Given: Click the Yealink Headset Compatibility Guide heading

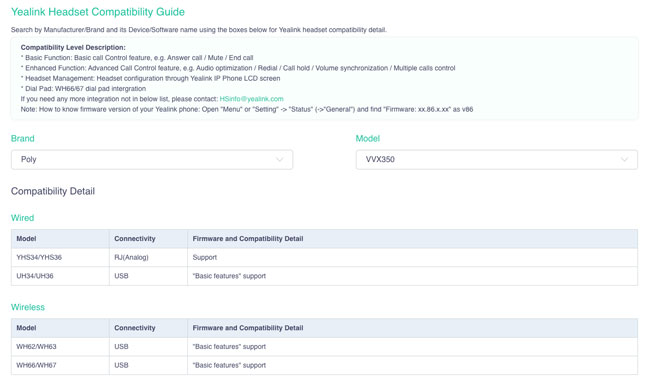Looking at the screenshot, I should 98,12.
